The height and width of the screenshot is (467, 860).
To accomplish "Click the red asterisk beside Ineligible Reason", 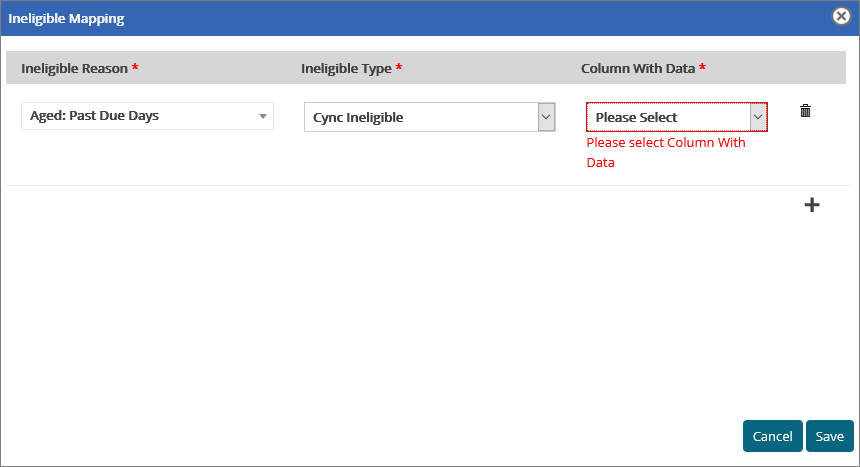I will tap(135, 68).
